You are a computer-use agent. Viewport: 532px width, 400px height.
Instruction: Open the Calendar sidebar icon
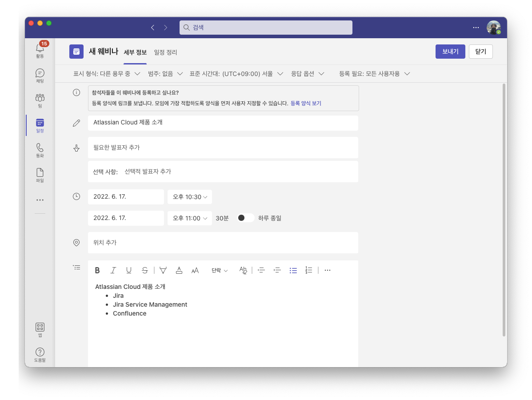tap(40, 125)
